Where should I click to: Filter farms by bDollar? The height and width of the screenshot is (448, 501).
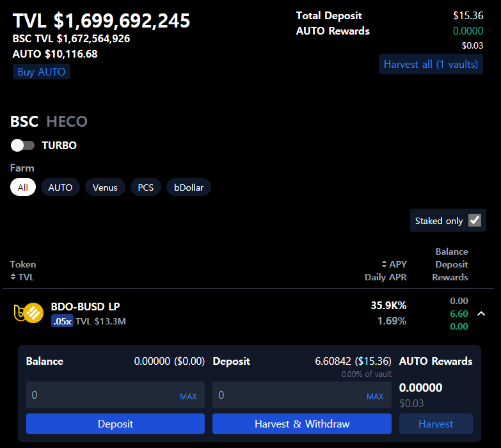[x=189, y=187]
